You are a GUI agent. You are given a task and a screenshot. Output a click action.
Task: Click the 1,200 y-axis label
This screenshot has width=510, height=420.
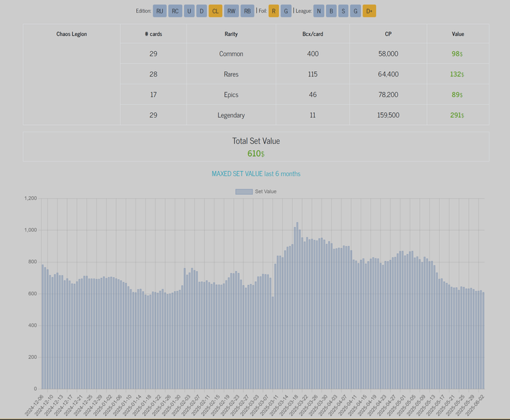coord(31,198)
